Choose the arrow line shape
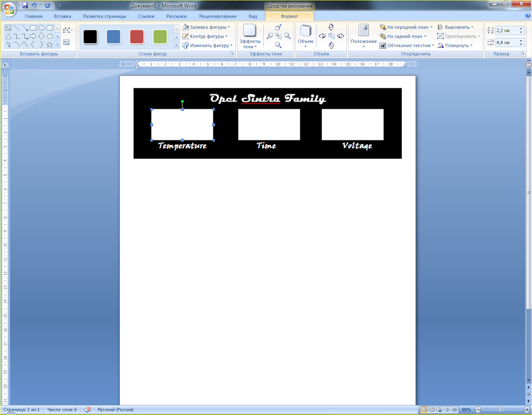This screenshot has height=415, width=532. pos(25,28)
